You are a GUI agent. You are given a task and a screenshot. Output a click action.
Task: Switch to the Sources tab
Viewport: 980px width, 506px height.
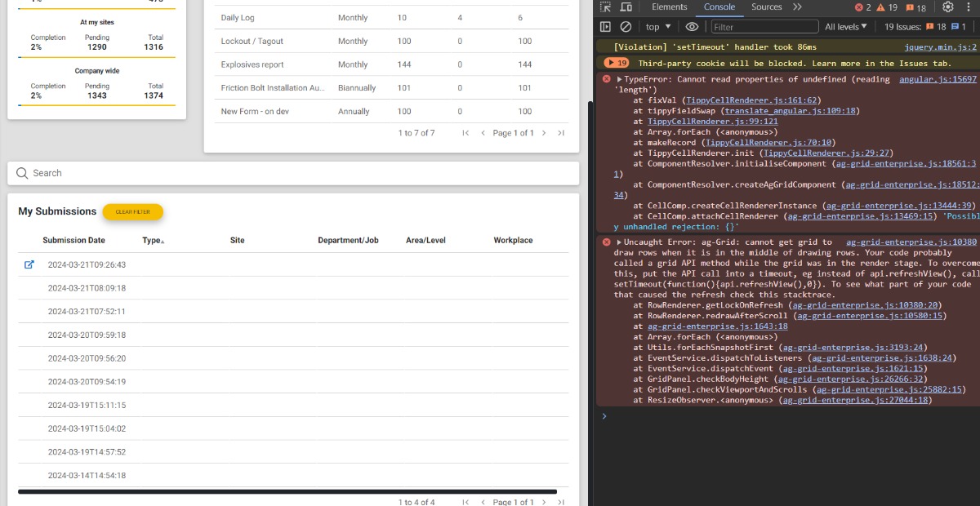pos(767,7)
